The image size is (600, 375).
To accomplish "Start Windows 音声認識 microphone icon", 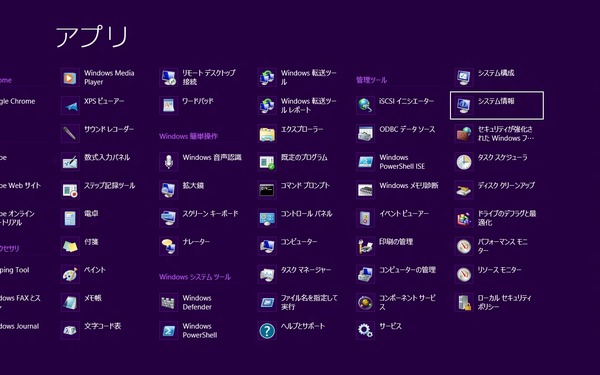I will tap(168, 162).
